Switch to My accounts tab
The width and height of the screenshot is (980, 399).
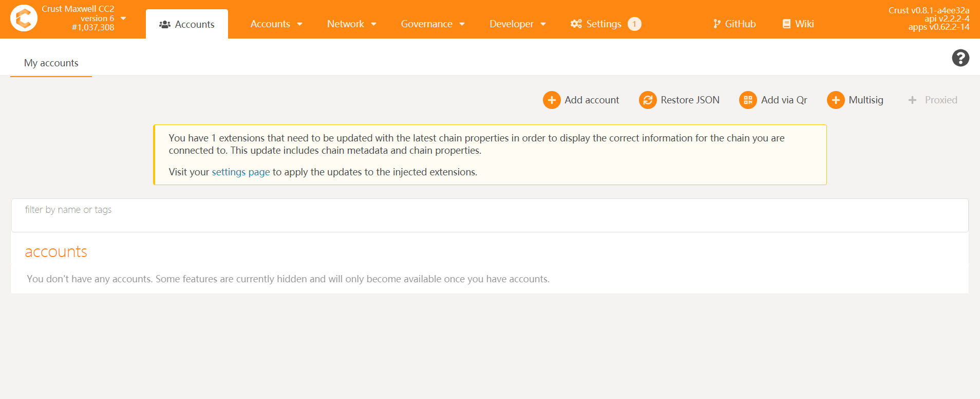point(51,63)
